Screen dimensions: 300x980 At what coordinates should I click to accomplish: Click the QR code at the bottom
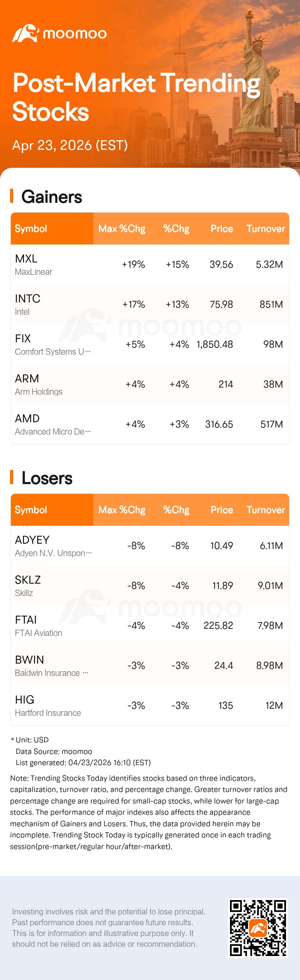click(258, 928)
